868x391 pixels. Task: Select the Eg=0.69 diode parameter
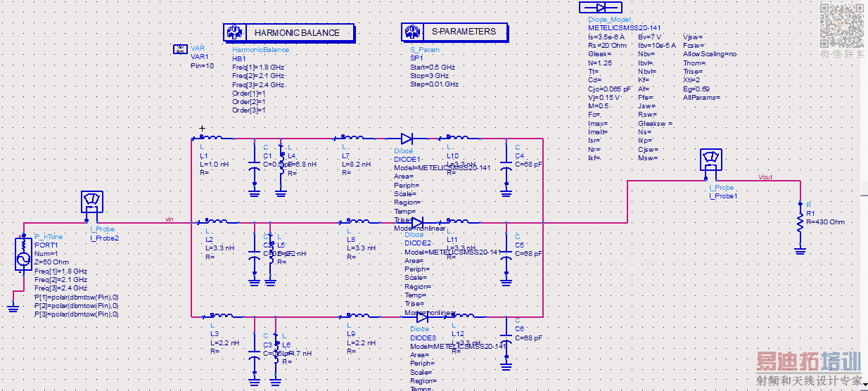(696, 89)
